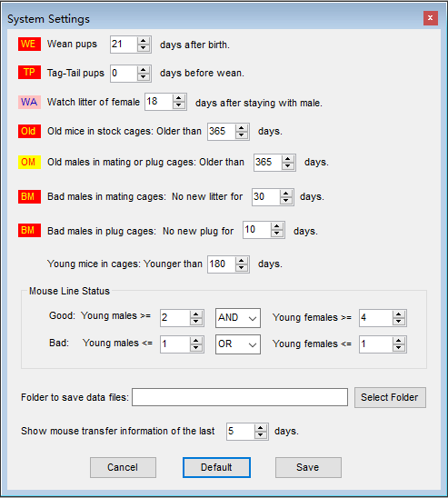Cancel the settings dialog

[123, 467]
